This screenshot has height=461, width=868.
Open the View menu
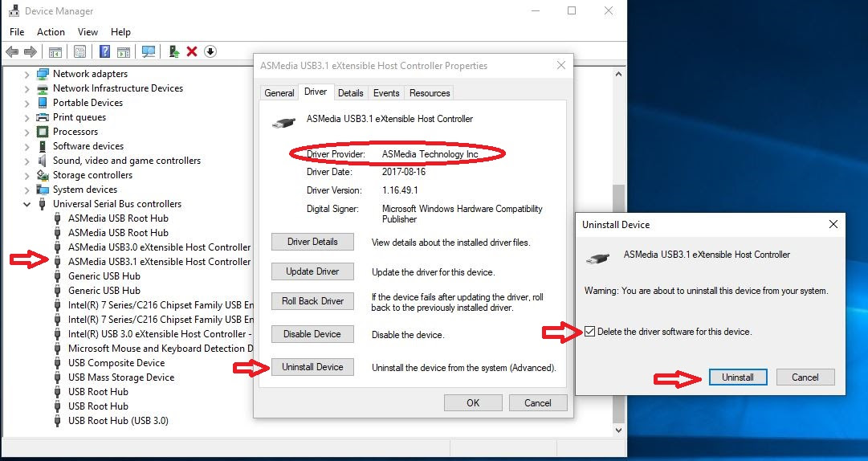click(88, 32)
